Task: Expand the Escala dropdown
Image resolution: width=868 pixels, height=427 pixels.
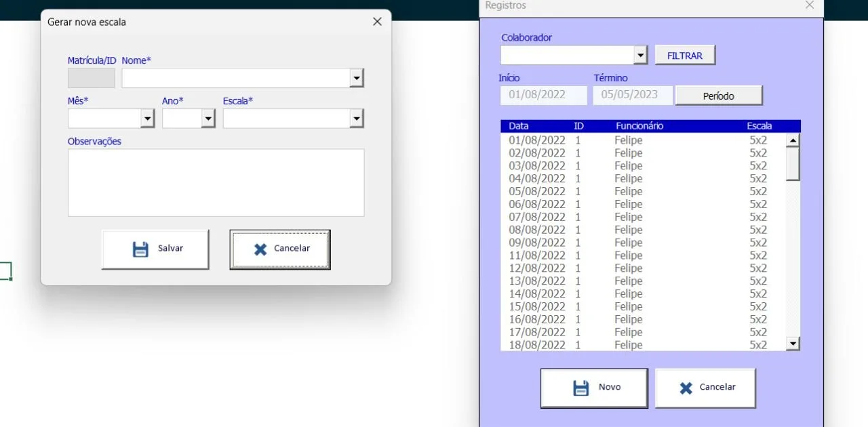Action: click(357, 119)
